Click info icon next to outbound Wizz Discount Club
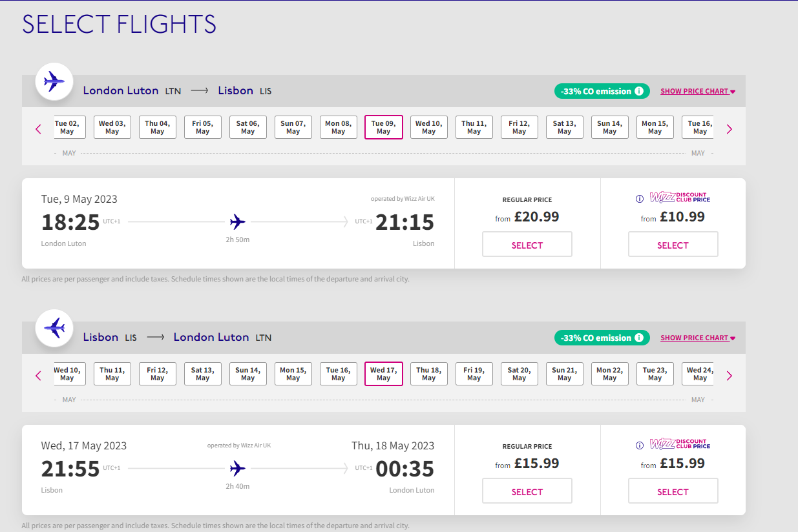The image size is (798, 532). coord(640,199)
